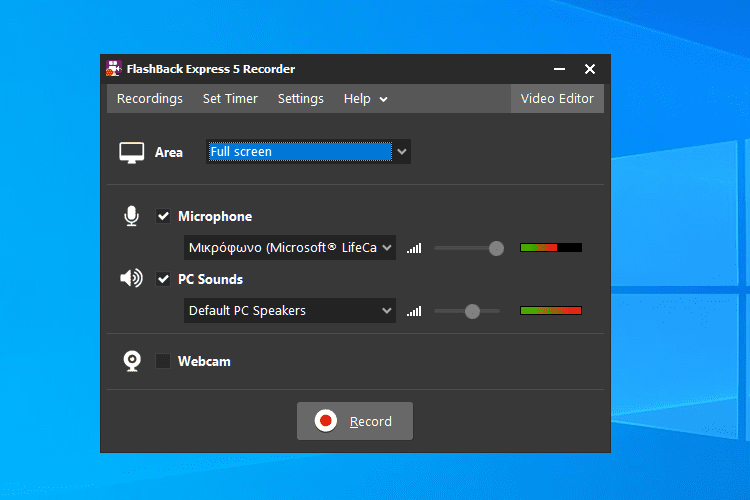Click the microphone signal bars icon
The width and height of the screenshot is (750, 500).
pyautogui.click(x=414, y=248)
